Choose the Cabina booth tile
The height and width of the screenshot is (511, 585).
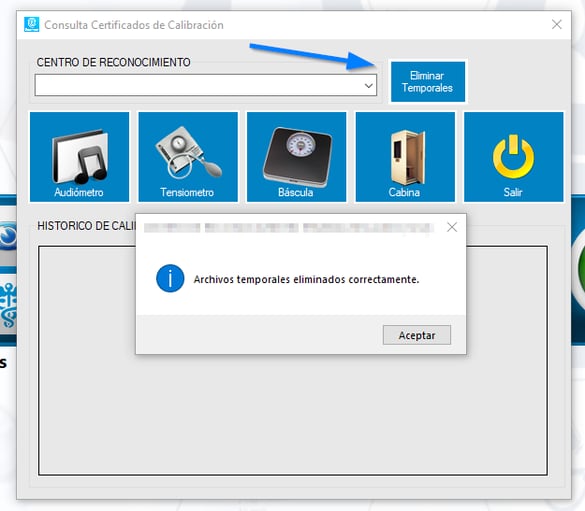click(x=405, y=157)
